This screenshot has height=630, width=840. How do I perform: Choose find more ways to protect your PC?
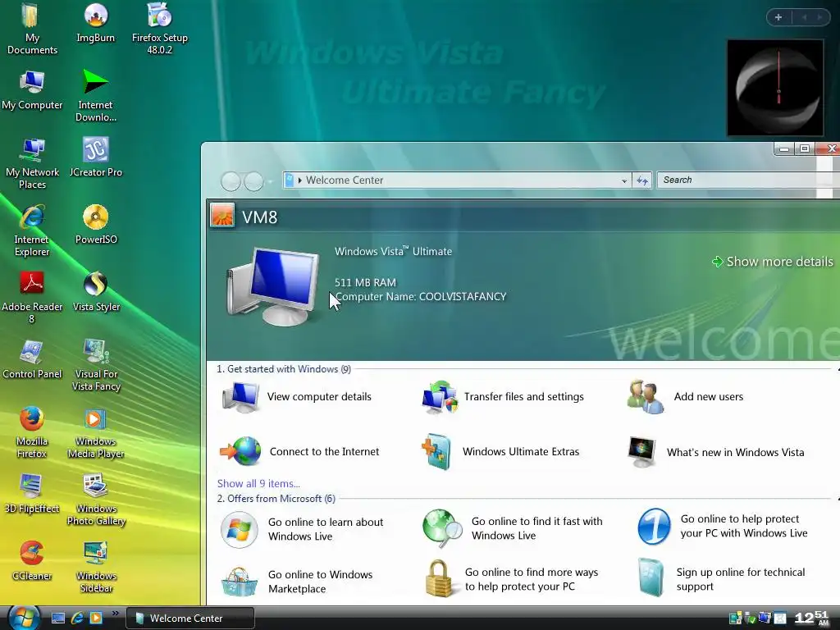(x=512, y=579)
